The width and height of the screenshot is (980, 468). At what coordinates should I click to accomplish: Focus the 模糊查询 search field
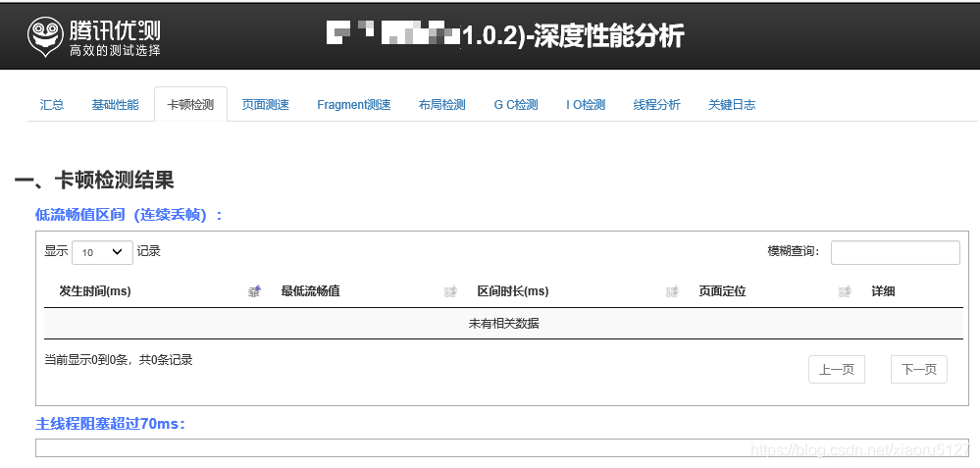[x=895, y=252]
